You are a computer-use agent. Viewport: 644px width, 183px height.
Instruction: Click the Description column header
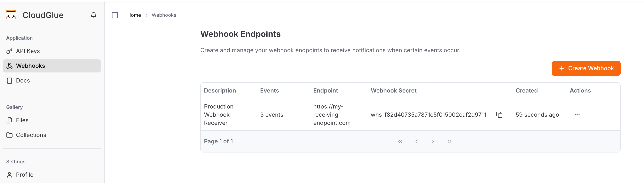point(220,90)
